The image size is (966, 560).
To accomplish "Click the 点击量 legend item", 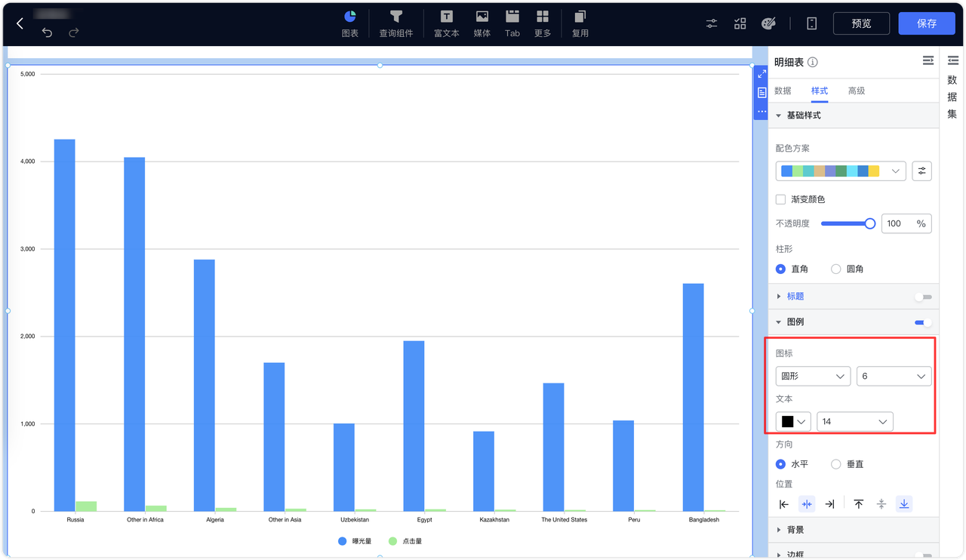I will tap(405, 541).
